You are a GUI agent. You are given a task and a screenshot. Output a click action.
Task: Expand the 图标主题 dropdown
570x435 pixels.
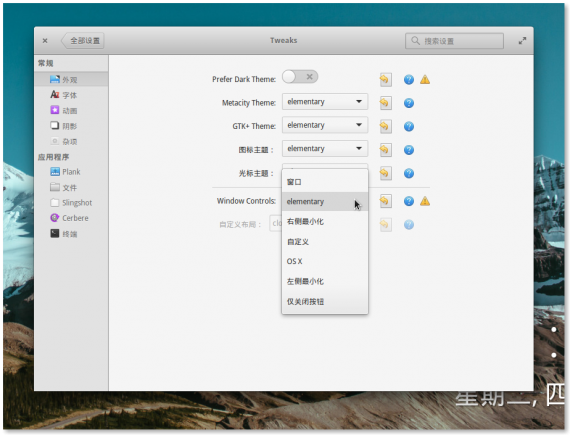tap(325, 149)
